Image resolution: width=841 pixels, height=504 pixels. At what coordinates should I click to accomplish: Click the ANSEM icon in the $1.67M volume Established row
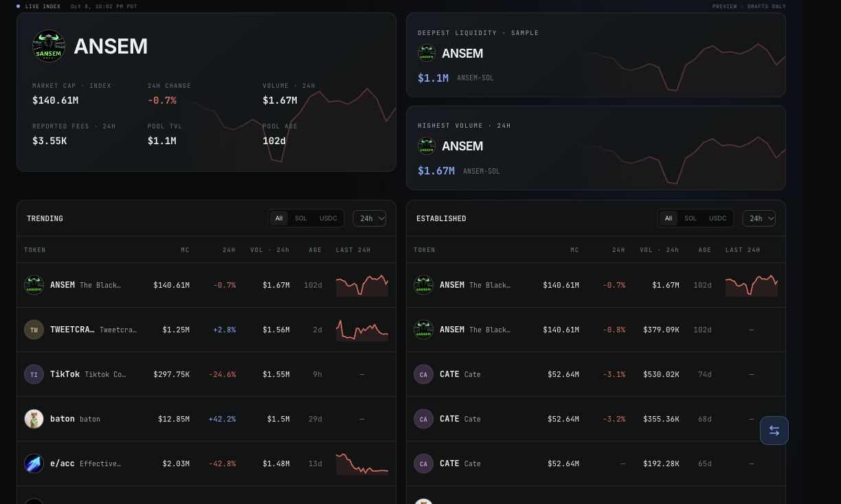click(x=423, y=285)
